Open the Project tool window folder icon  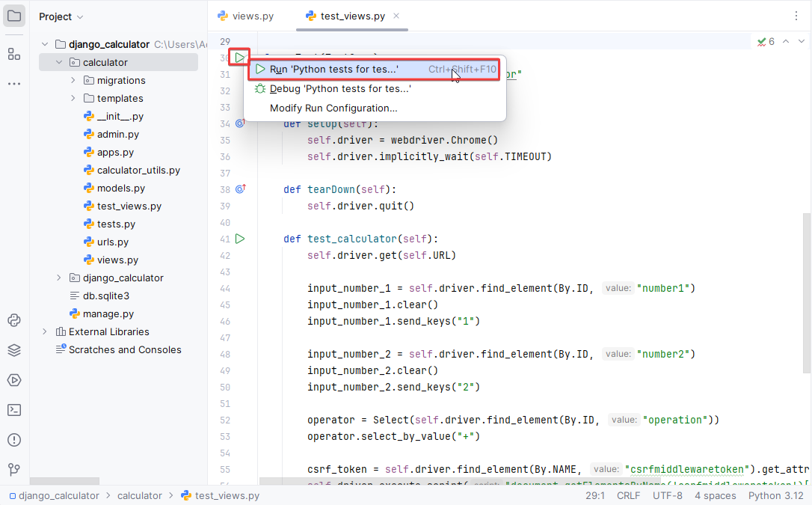click(x=14, y=16)
